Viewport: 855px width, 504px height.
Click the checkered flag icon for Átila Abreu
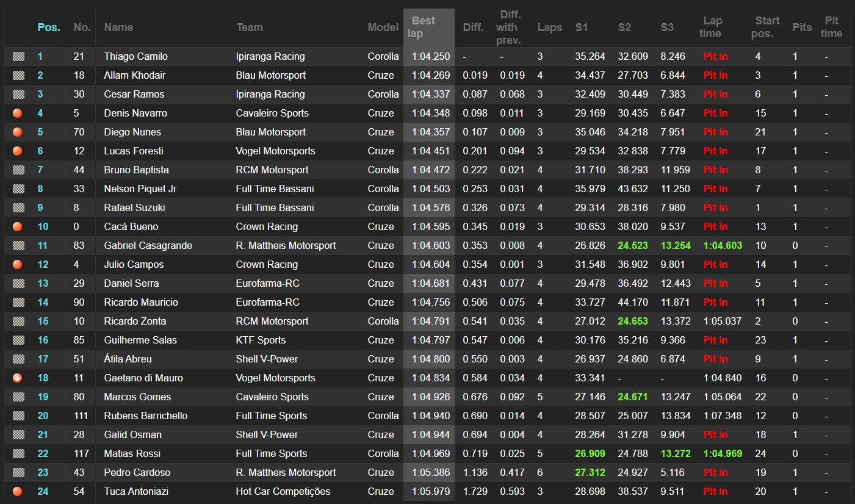pyautogui.click(x=18, y=359)
